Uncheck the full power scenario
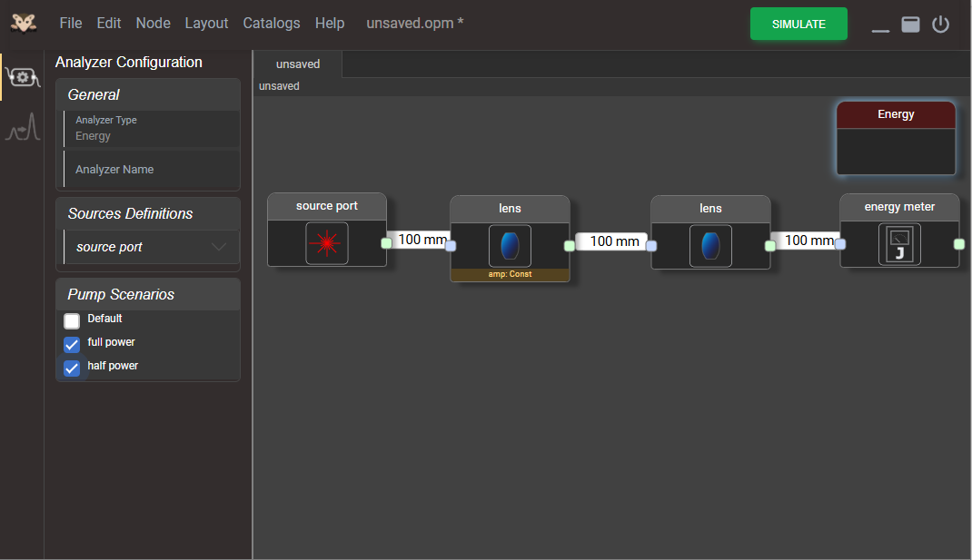This screenshot has width=972, height=560. click(x=72, y=344)
